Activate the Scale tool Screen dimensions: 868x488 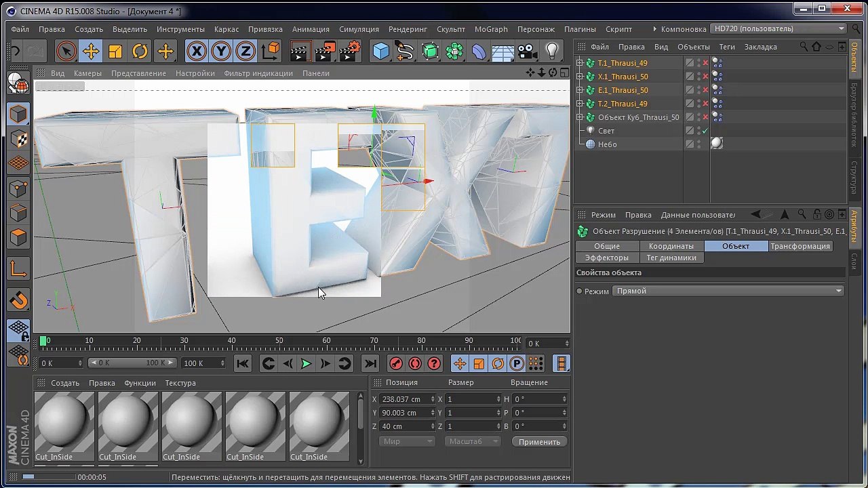(115, 52)
